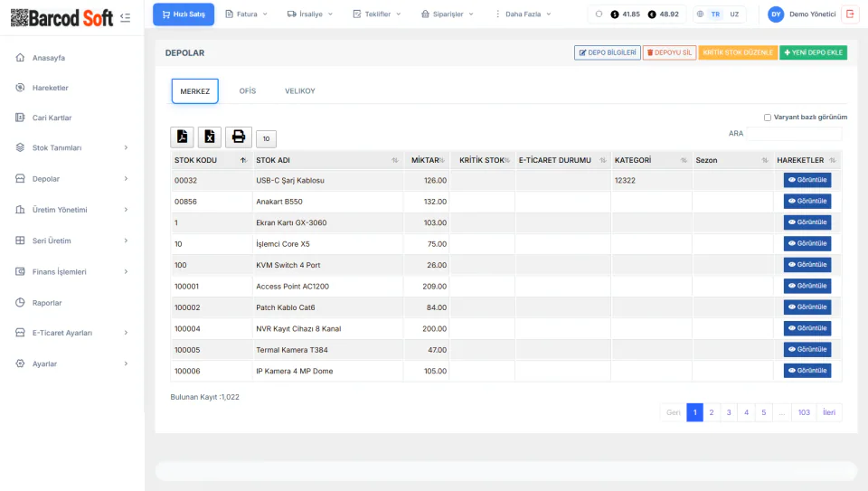
Task: Click the Hareketler sidebar icon
Action: 20,88
